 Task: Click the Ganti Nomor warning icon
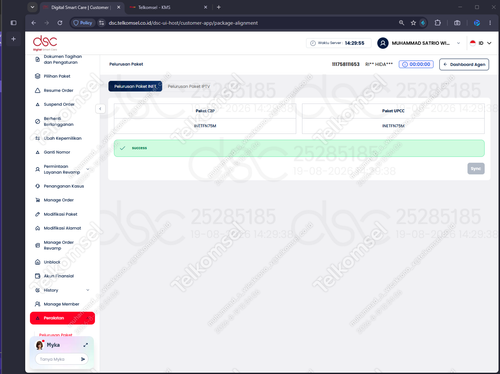37,152
